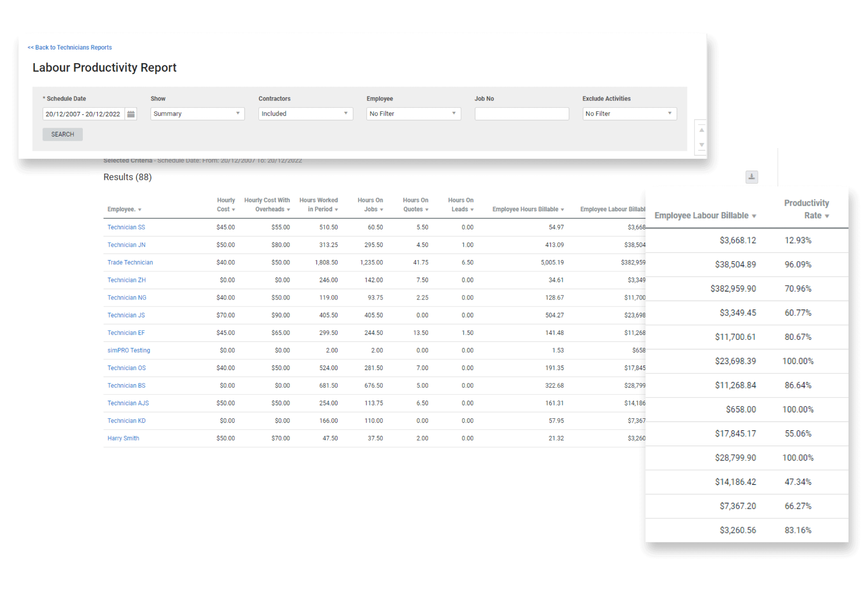868x599 pixels.
Task: Sort by Hours On Quotes arrow
Action: tap(427, 210)
